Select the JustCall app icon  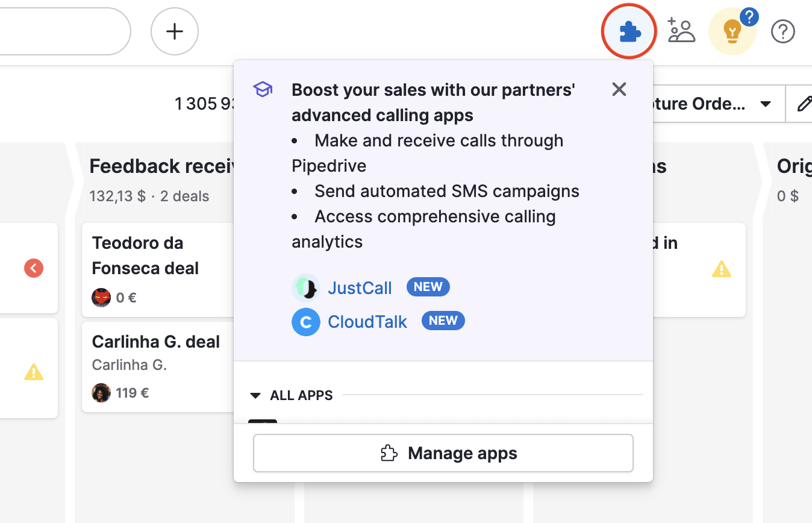click(x=306, y=288)
